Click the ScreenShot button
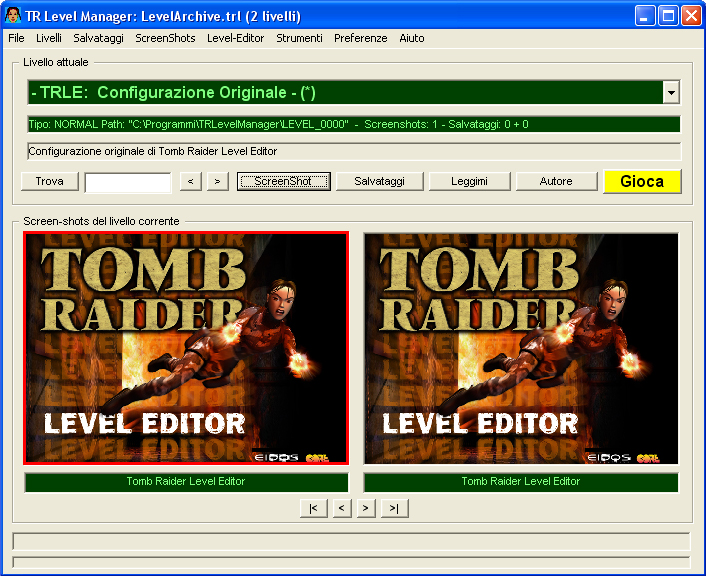 (x=284, y=181)
